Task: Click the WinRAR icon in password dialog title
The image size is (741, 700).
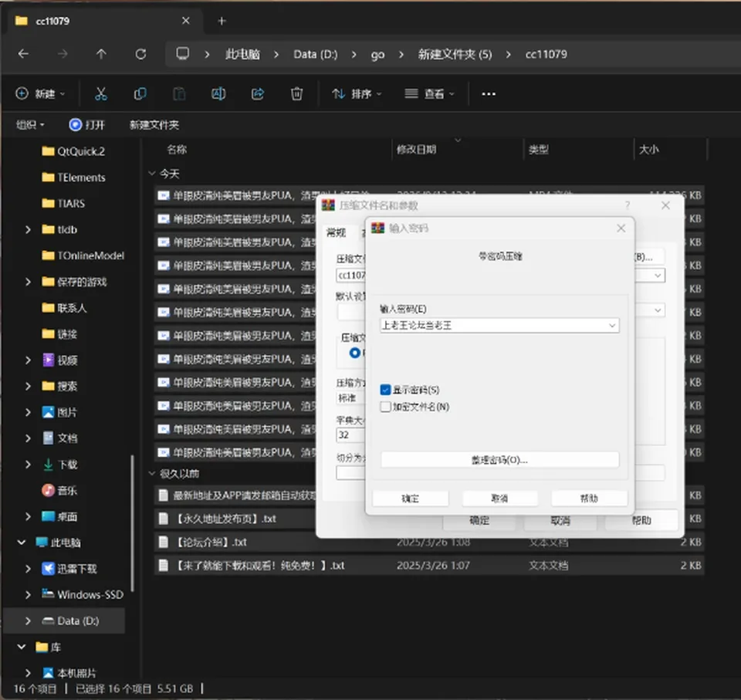Action: point(377,228)
